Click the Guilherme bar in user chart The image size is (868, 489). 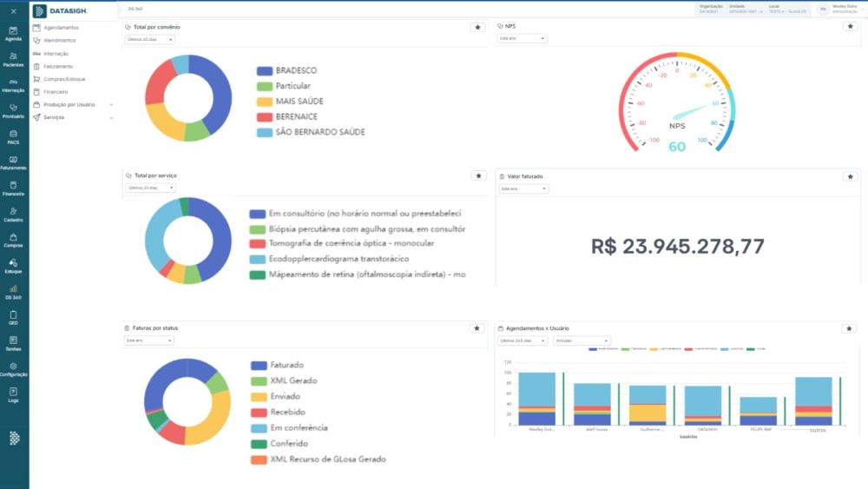pyautogui.click(x=648, y=406)
